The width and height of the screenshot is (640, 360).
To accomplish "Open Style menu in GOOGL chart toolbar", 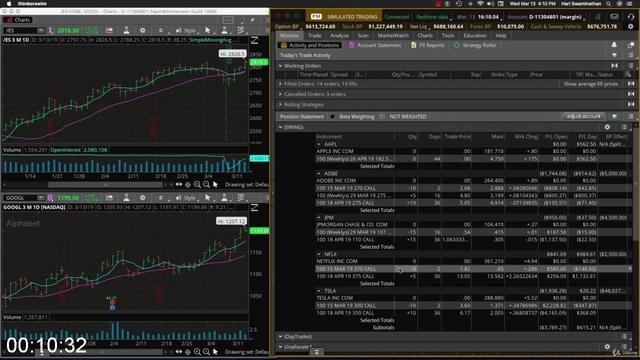I will click(185, 198).
